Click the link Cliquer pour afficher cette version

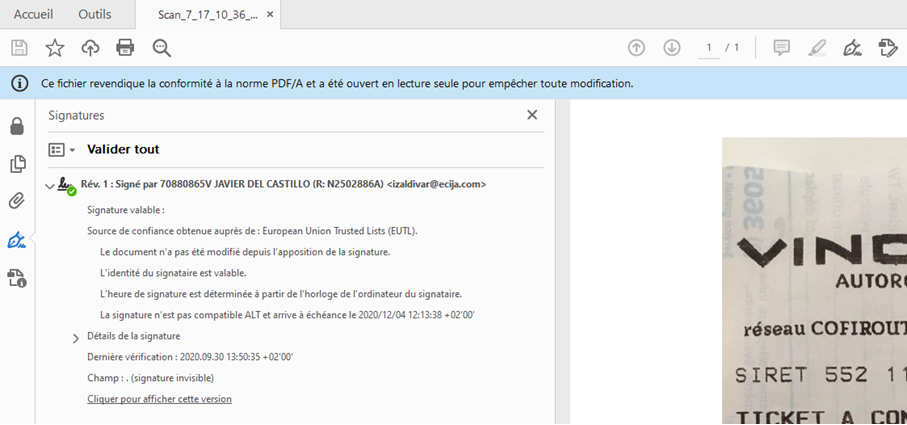[160, 399]
